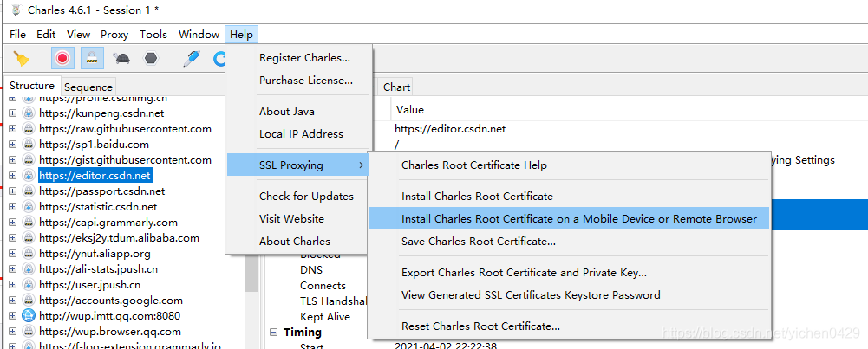Open Charles Root Certificate Help
This screenshot has height=349, width=868.
click(570, 165)
